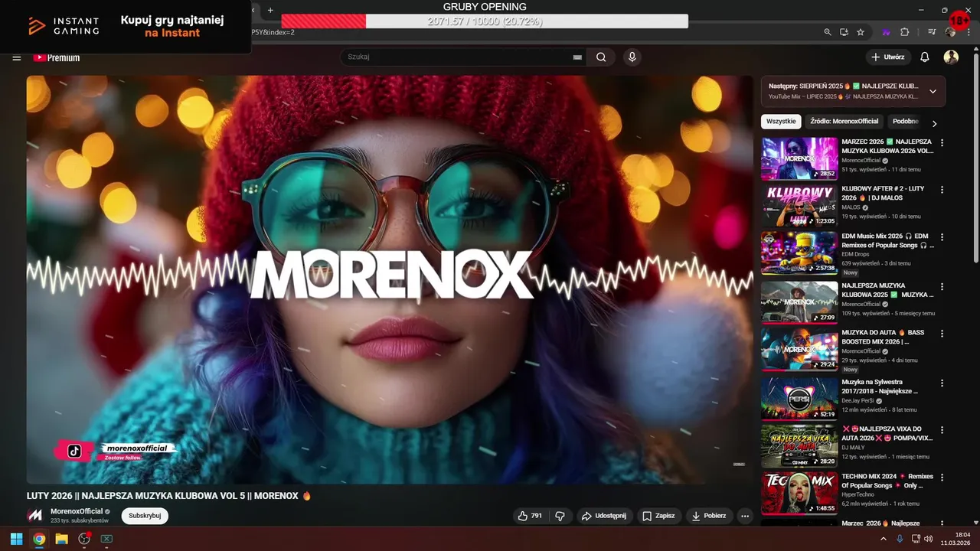
Task: Open Chrome media controls icon
Action: tap(932, 32)
